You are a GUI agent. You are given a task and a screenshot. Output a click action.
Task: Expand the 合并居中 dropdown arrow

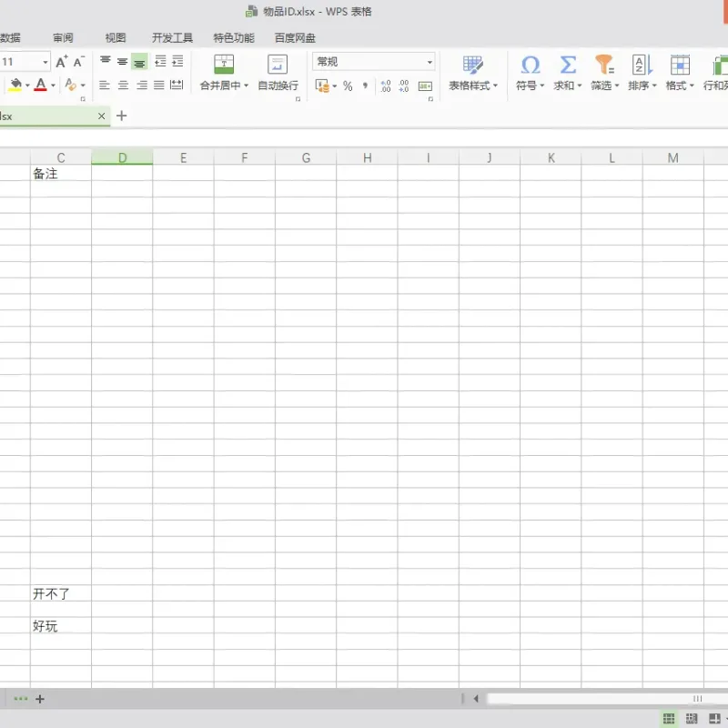click(246, 86)
